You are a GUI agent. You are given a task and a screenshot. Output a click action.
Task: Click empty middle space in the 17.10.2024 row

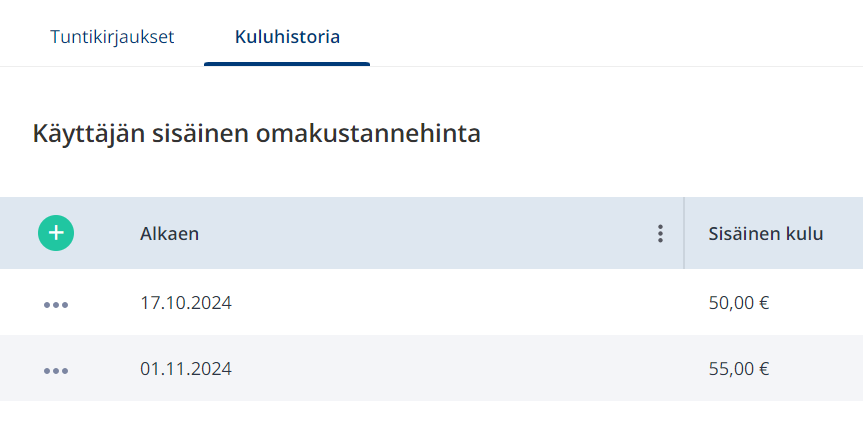coord(440,303)
